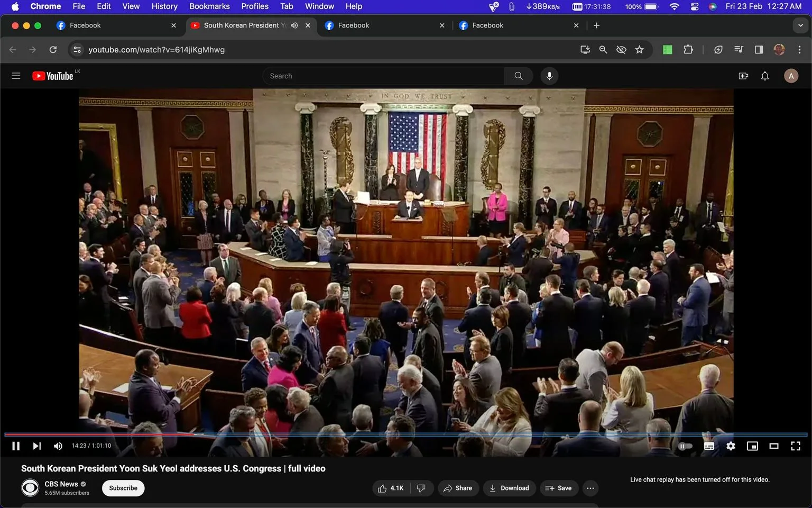The width and height of the screenshot is (812, 508).
Task: Pause the video playback
Action: 16,446
